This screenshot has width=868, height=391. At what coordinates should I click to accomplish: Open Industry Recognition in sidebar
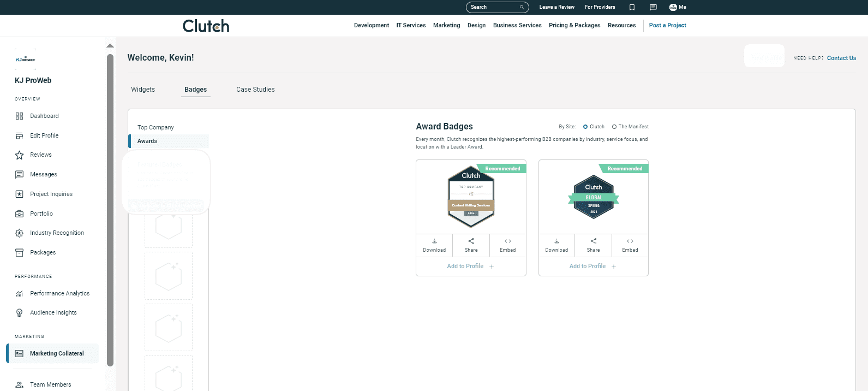tap(57, 233)
